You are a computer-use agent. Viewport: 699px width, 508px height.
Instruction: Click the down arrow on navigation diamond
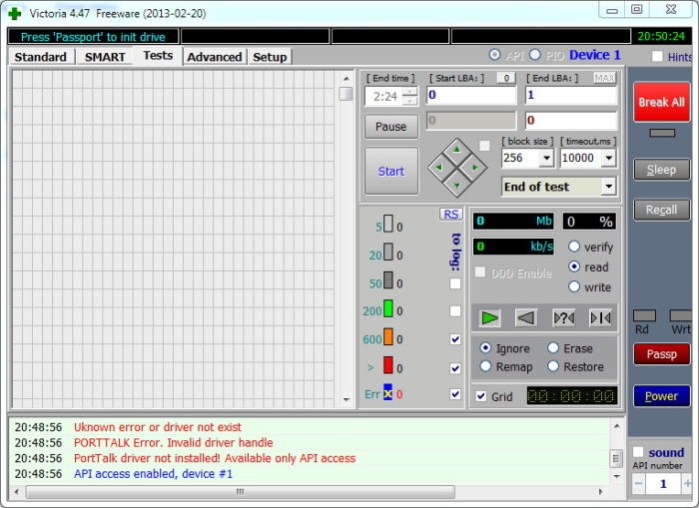[457, 185]
